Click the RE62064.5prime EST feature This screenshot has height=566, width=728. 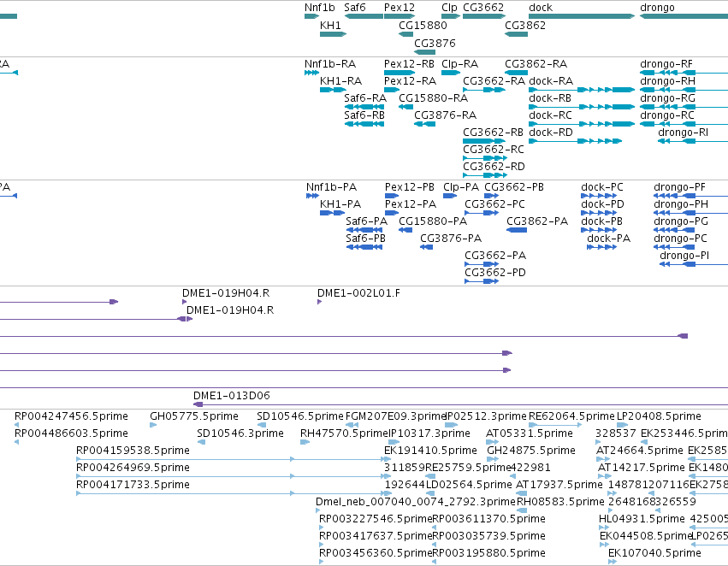(555, 426)
